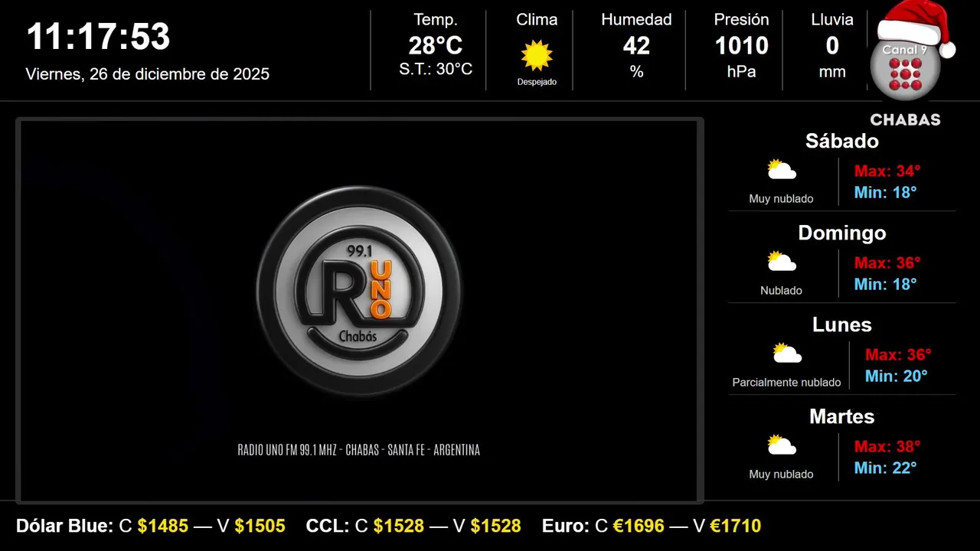Click the Sábado forecast heading
The width and height of the screenshot is (980, 551).
pyautogui.click(x=842, y=141)
